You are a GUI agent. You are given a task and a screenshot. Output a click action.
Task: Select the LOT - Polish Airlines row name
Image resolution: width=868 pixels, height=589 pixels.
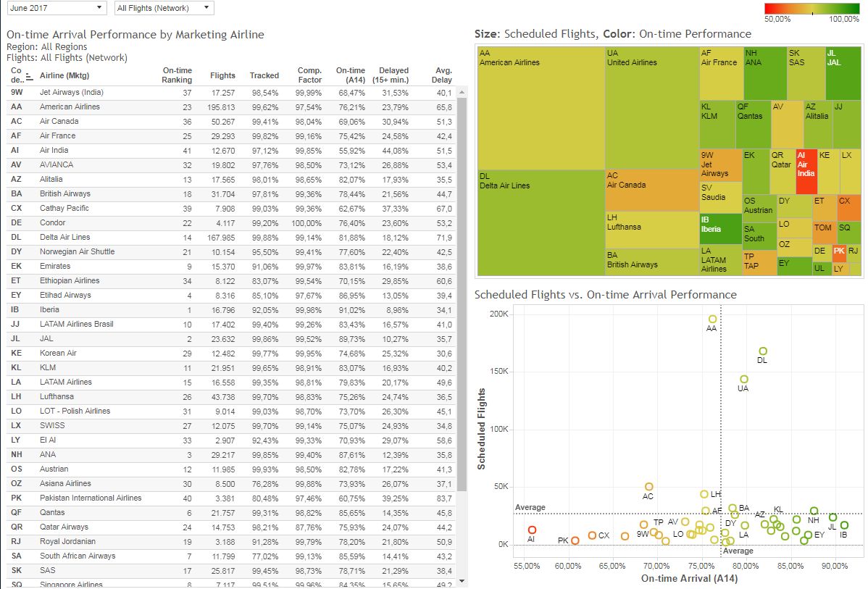75,411
